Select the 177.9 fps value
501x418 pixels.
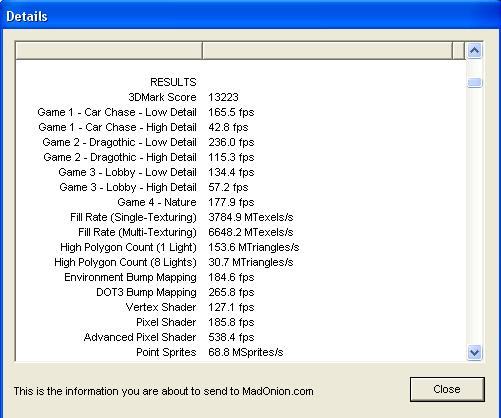(231, 202)
